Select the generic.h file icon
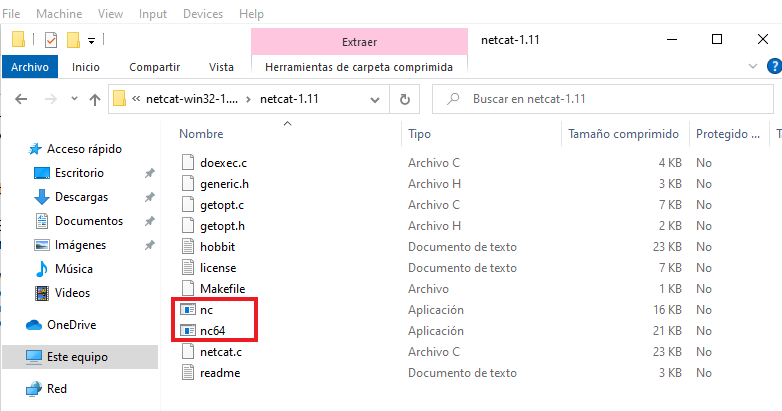This screenshot has width=782, height=411. coord(188,184)
